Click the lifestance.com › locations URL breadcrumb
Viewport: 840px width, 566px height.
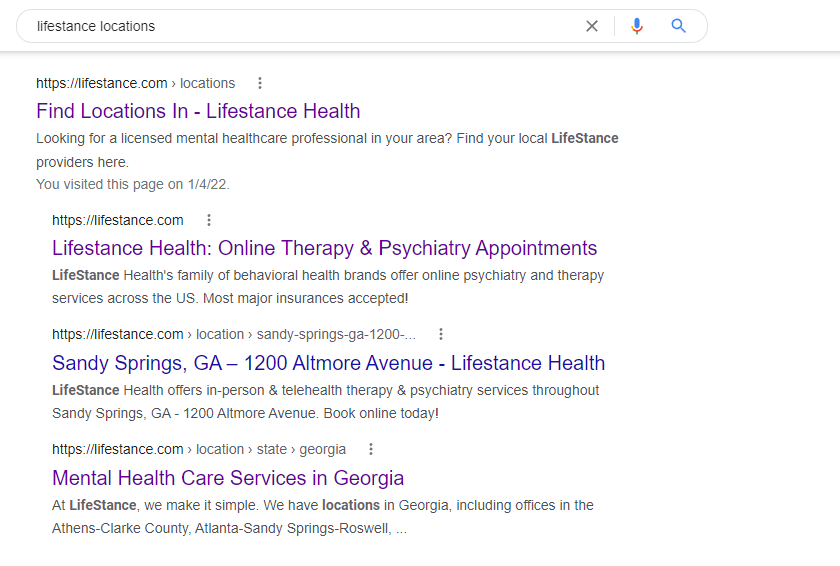[135, 83]
